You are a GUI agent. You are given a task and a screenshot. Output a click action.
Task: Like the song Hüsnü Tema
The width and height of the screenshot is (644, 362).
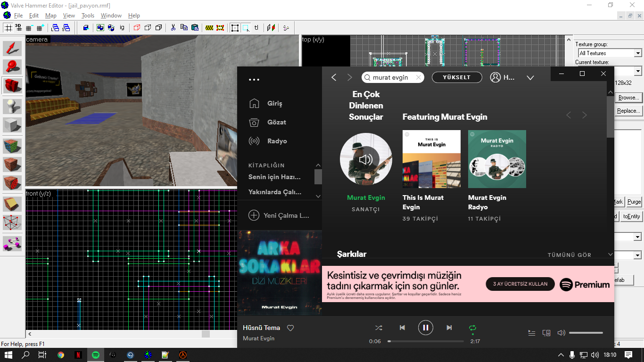[290, 328]
